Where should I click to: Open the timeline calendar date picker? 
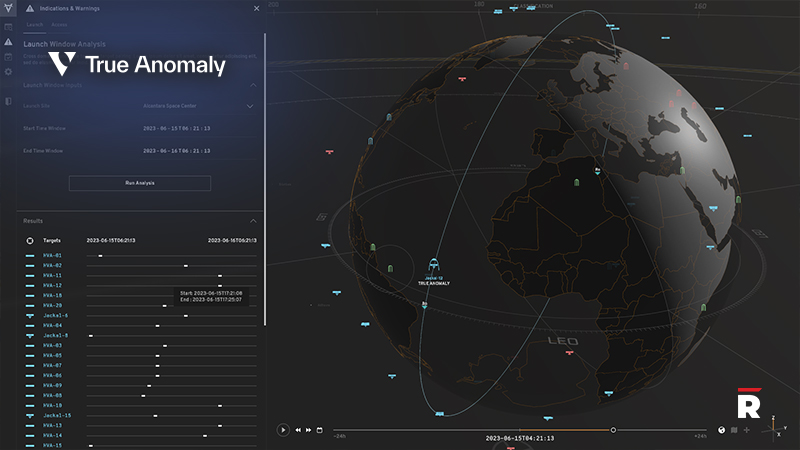[x=320, y=430]
